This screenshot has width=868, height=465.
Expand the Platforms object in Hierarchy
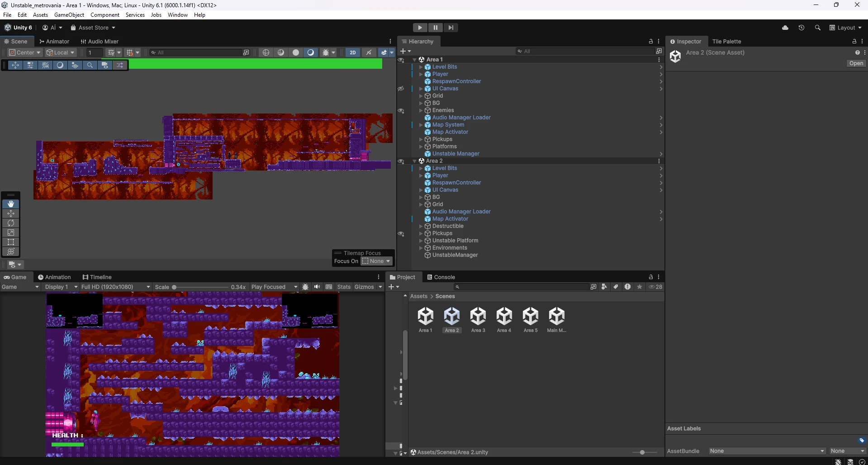click(421, 147)
